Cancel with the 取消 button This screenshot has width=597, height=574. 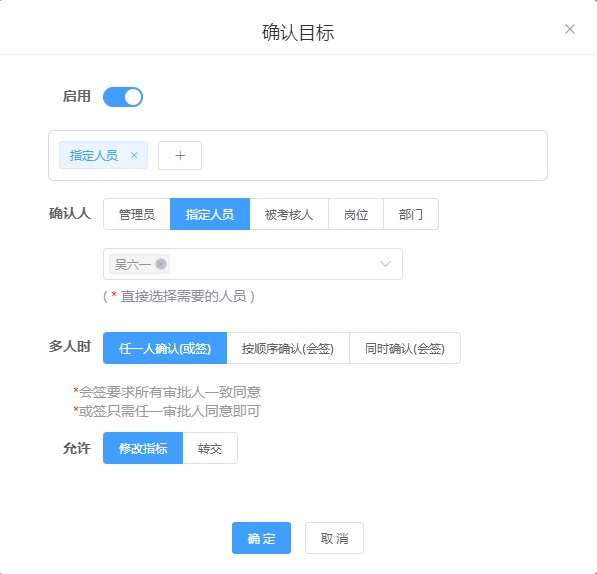point(334,538)
